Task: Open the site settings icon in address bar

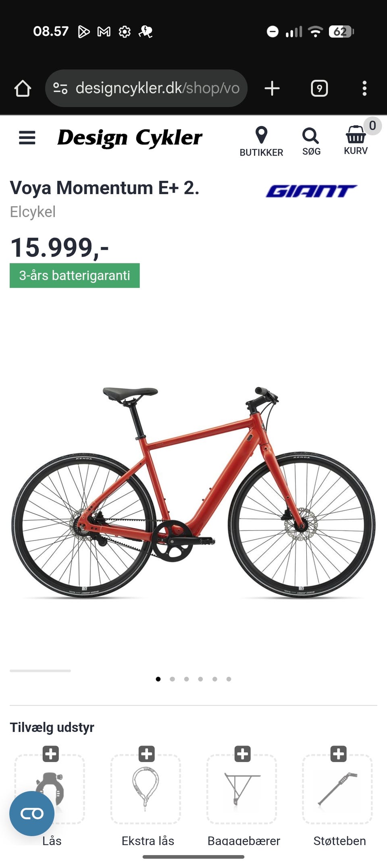Action: [60, 88]
